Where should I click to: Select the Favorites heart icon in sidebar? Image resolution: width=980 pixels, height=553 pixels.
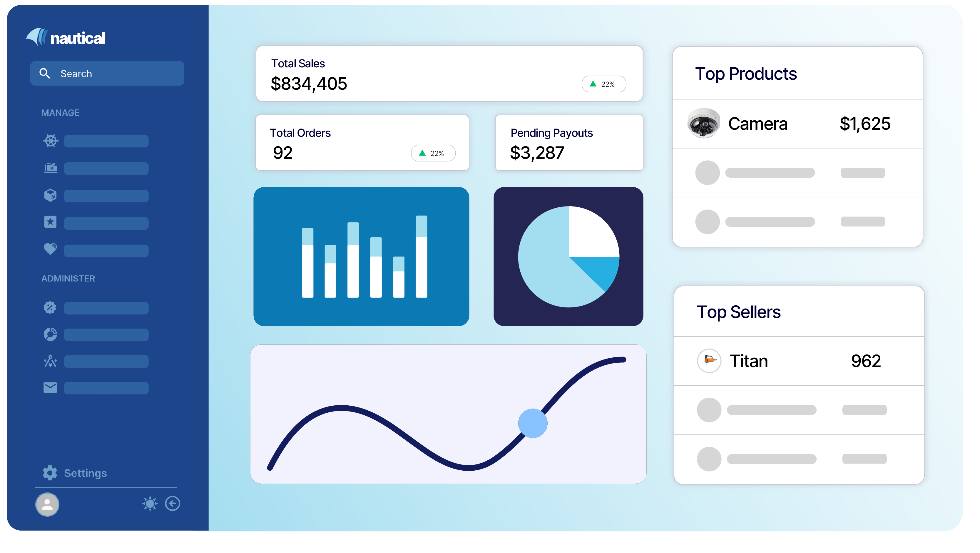[x=51, y=249]
